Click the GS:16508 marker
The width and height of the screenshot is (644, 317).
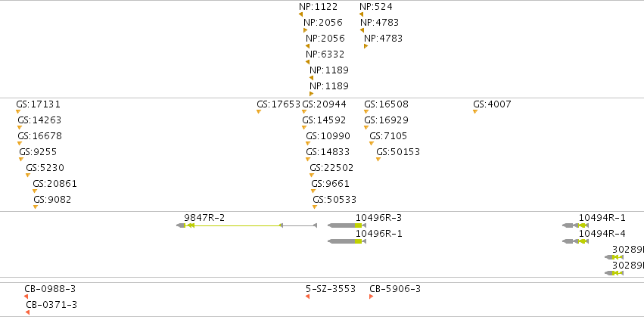[366, 112]
